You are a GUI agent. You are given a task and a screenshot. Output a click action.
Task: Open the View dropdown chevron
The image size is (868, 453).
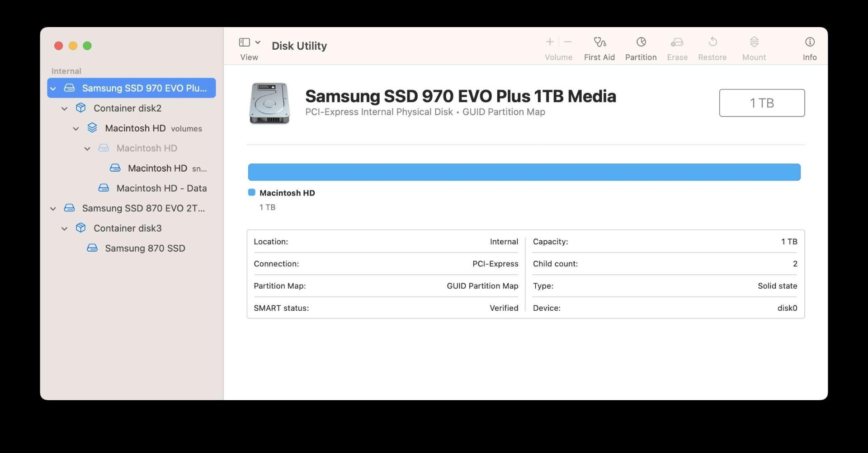tap(258, 42)
